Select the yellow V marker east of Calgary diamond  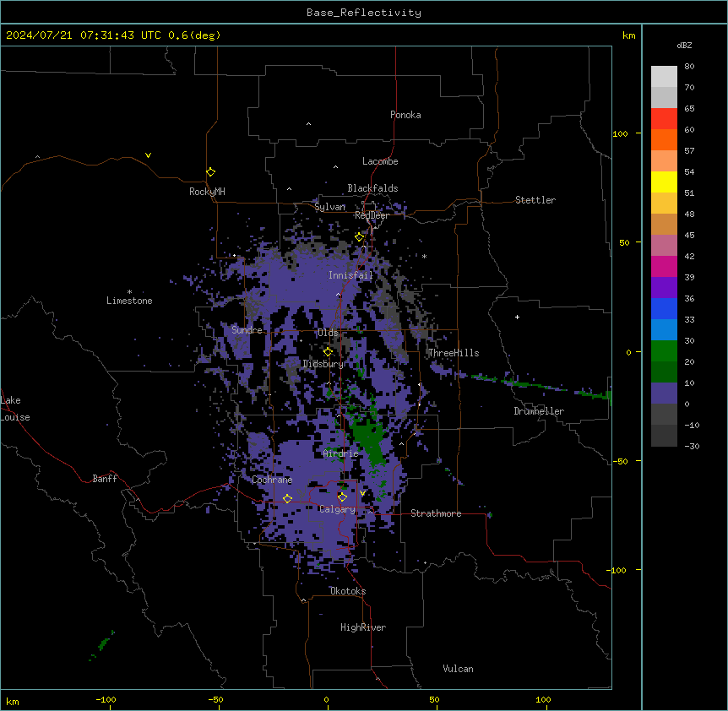pos(362,493)
